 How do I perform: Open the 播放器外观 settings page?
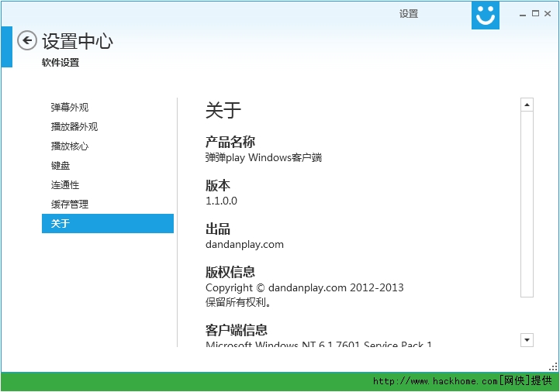[x=74, y=126]
